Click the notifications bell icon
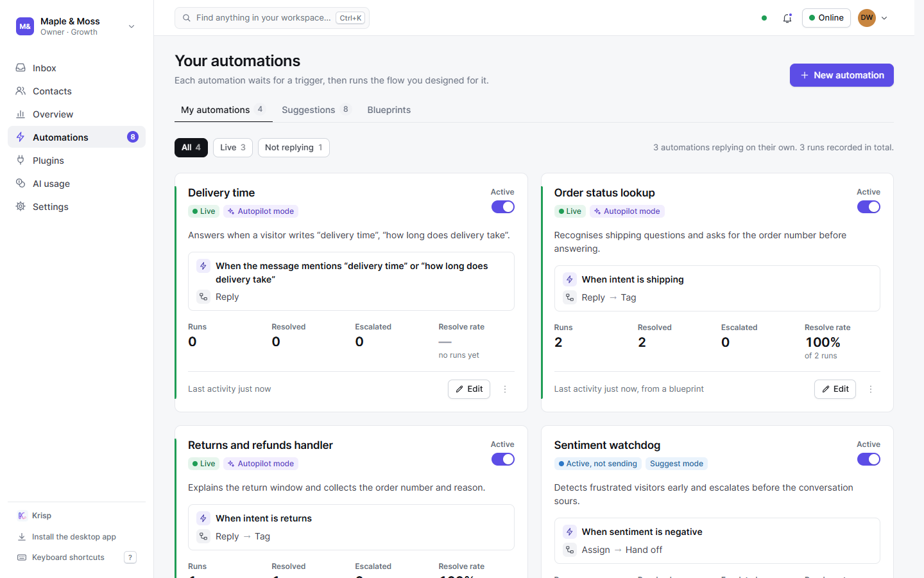924x578 pixels. 787,18
